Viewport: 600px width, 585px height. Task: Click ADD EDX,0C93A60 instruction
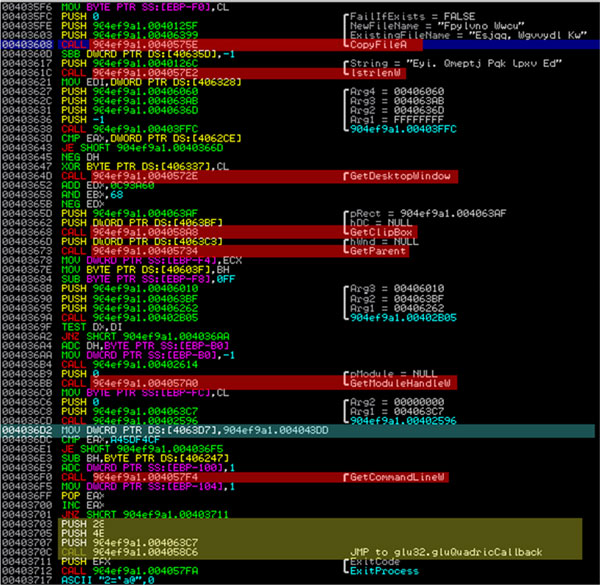[x=108, y=186]
